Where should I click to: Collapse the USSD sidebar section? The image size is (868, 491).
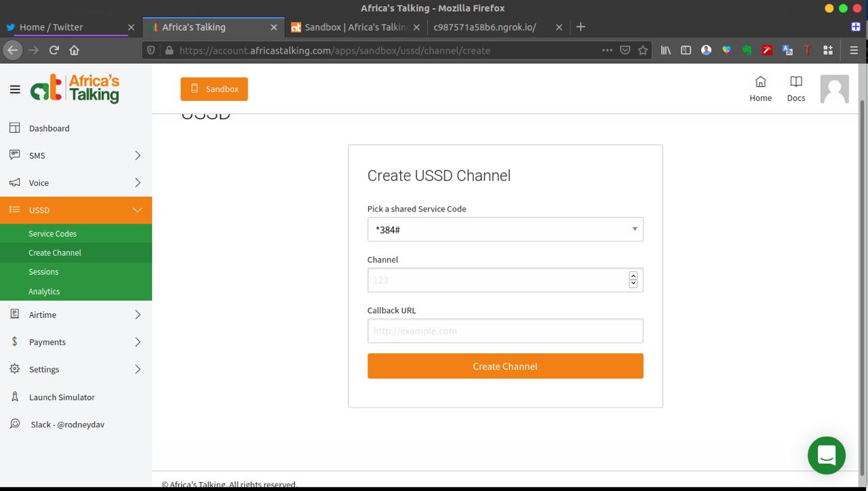click(76, 210)
